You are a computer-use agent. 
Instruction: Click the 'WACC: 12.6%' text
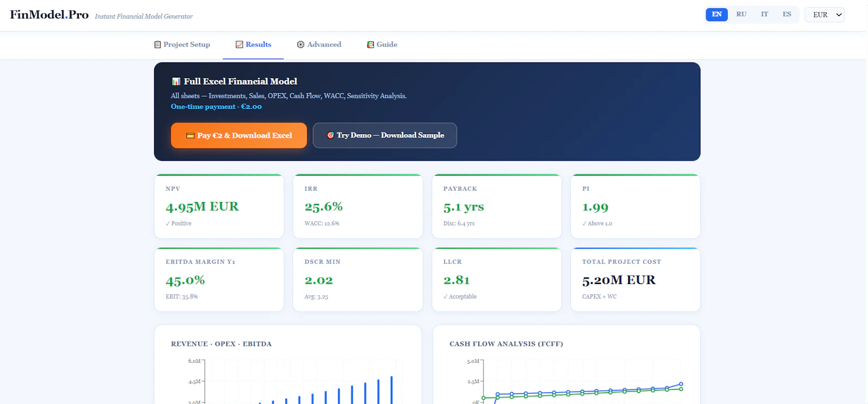pyautogui.click(x=322, y=224)
